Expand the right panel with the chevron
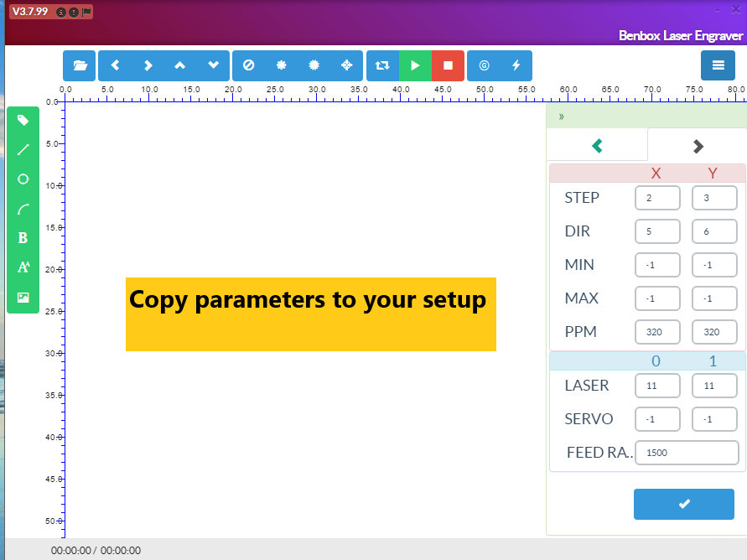The width and height of the screenshot is (747, 560). (560, 116)
